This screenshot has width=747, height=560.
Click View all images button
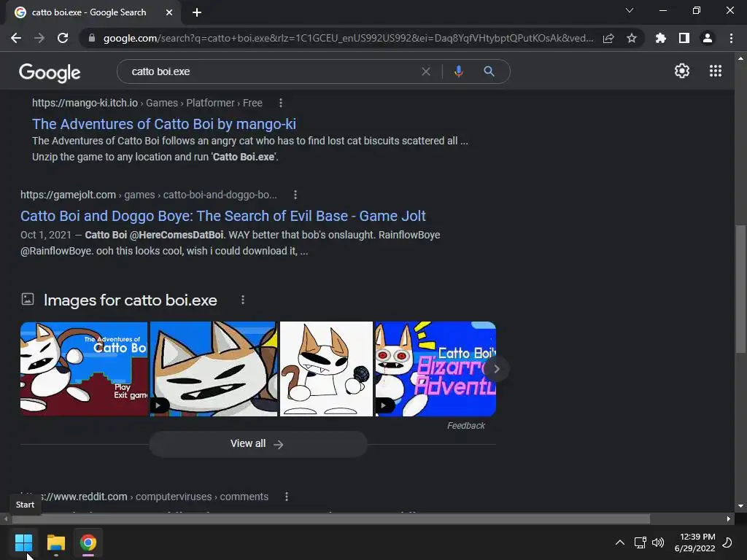click(258, 444)
